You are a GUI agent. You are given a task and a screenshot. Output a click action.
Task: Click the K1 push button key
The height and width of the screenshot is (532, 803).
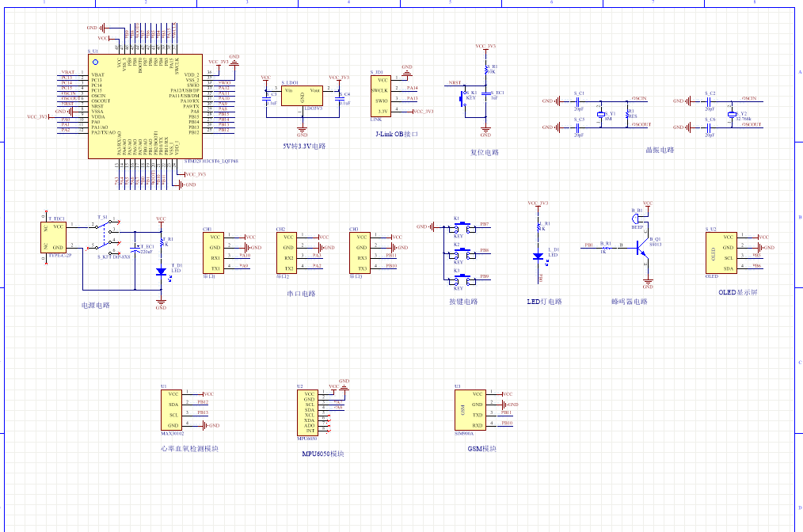coord(459,227)
